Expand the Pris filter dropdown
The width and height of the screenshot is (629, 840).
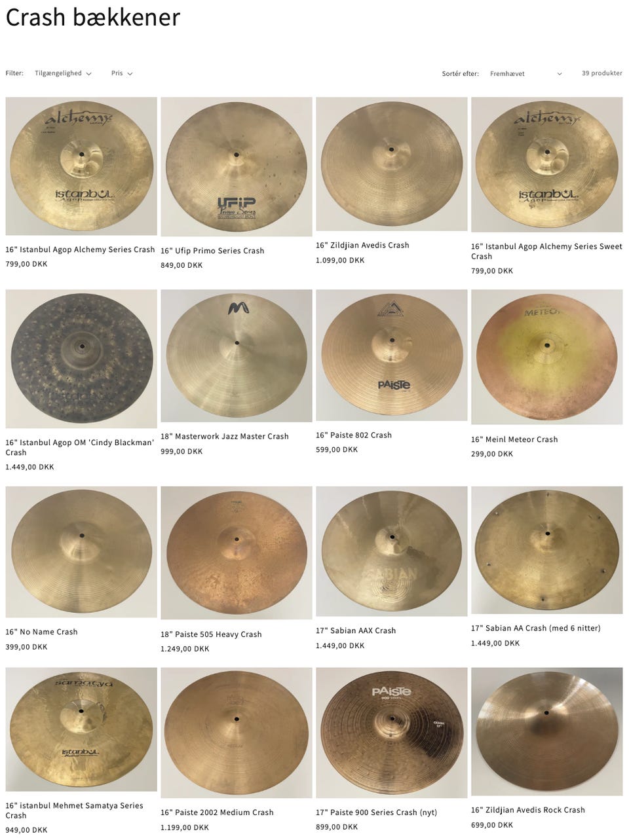(122, 73)
